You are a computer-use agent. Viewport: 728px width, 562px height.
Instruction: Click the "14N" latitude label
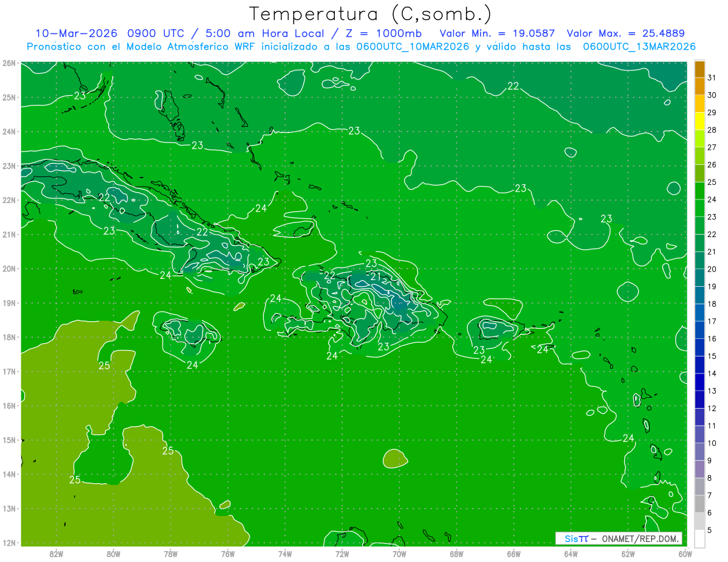[8, 474]
